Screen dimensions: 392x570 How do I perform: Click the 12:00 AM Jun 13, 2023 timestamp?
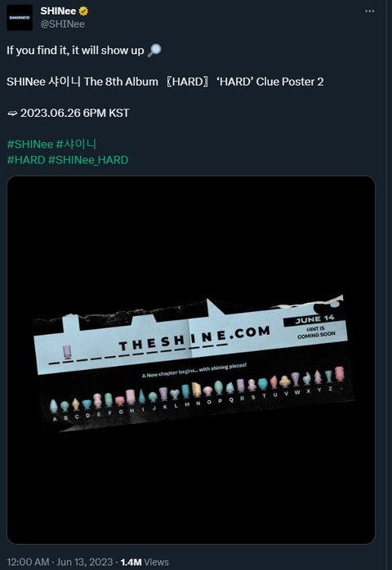[x=60, y=562]
